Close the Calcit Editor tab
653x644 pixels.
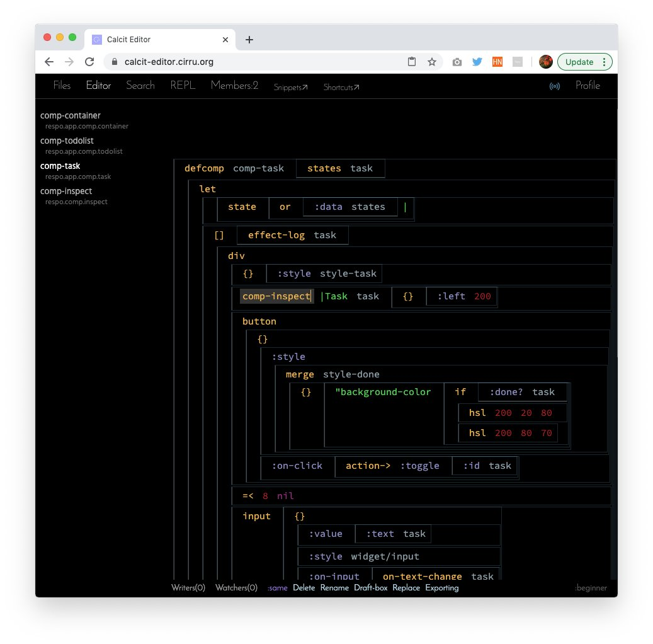[x=225, y=40]
